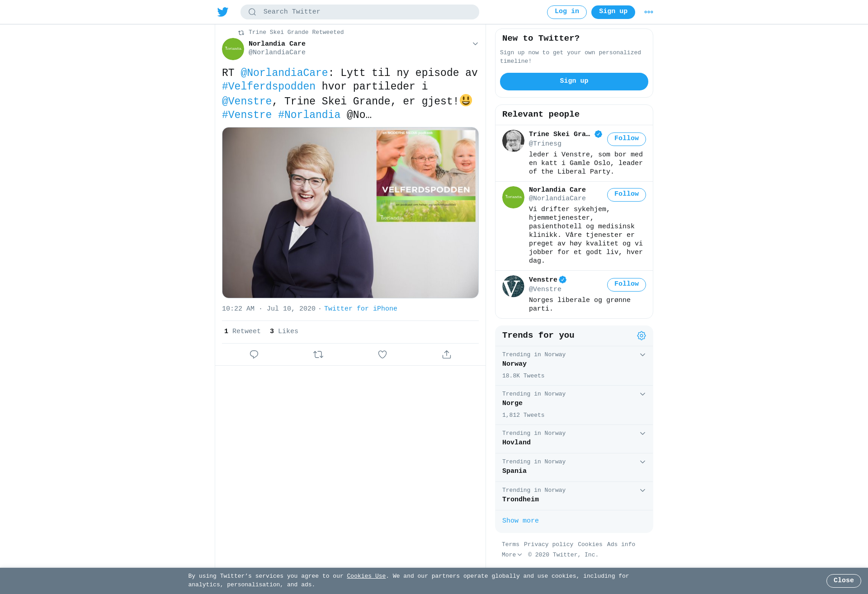
Task: Expand options for the Norge trend
Action: pos(642,394)
